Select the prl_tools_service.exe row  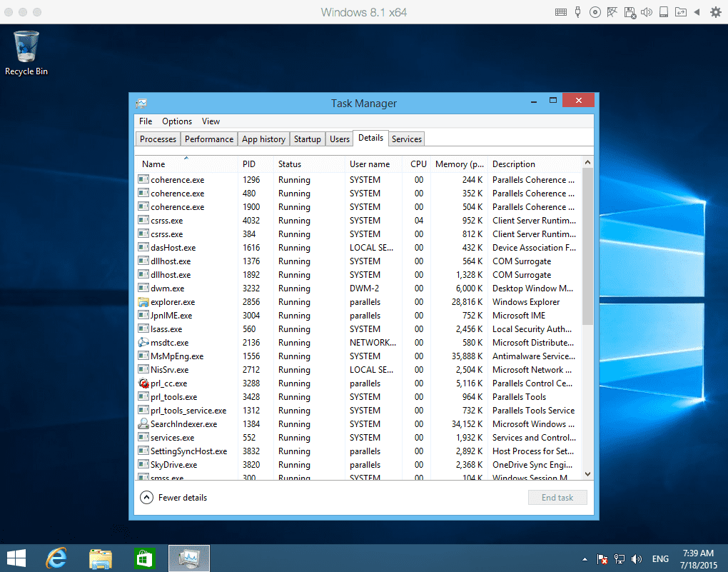tap(358, 411)
